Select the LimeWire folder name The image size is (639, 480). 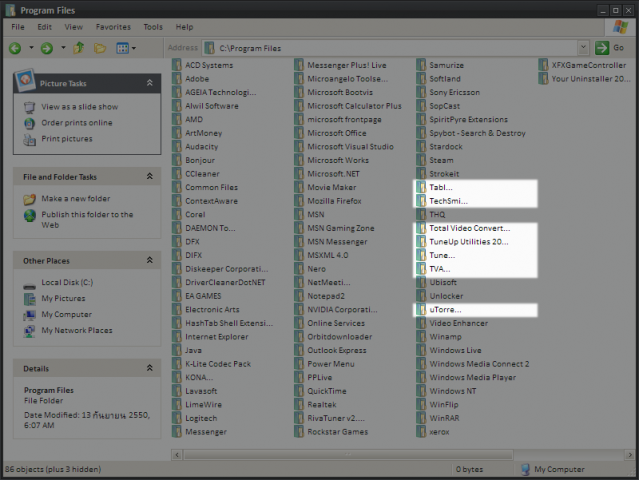pos(203,405)
